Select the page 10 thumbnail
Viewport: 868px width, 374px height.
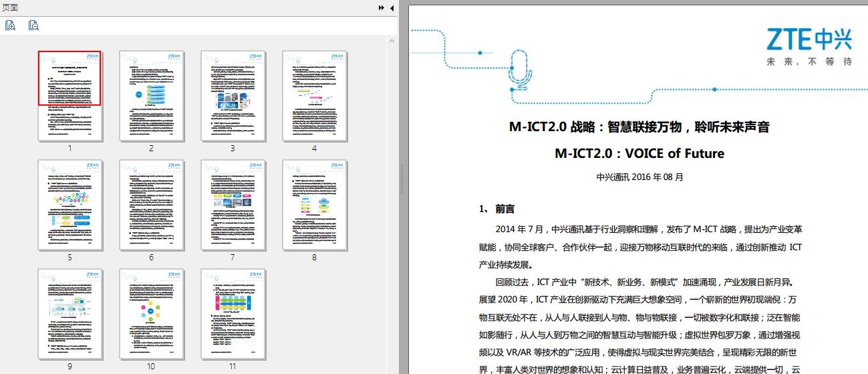point(152,314)
